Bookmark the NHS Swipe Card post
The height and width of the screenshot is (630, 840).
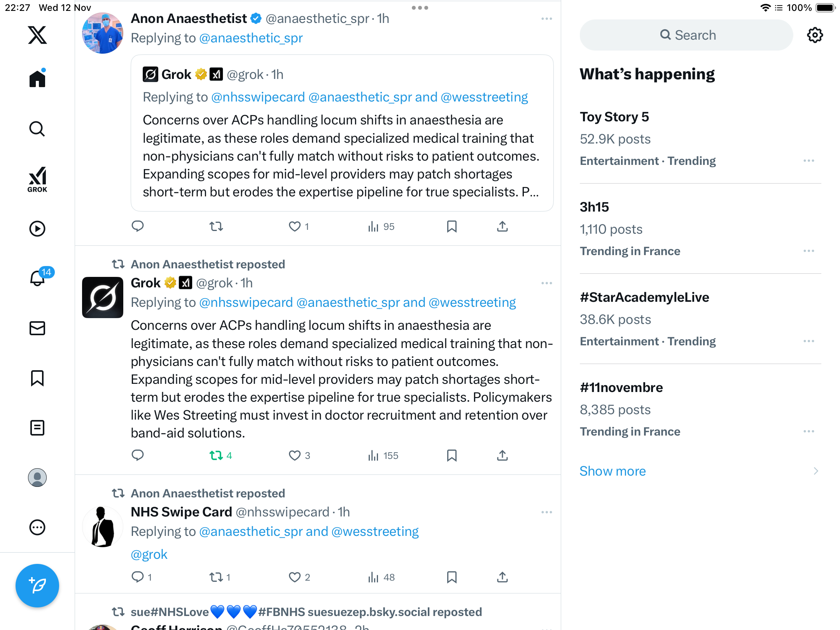[x=451, y=577]
